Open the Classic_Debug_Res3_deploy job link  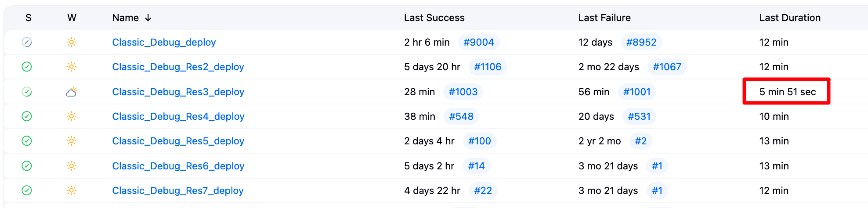pyautogui.click(x=178, y=92)
